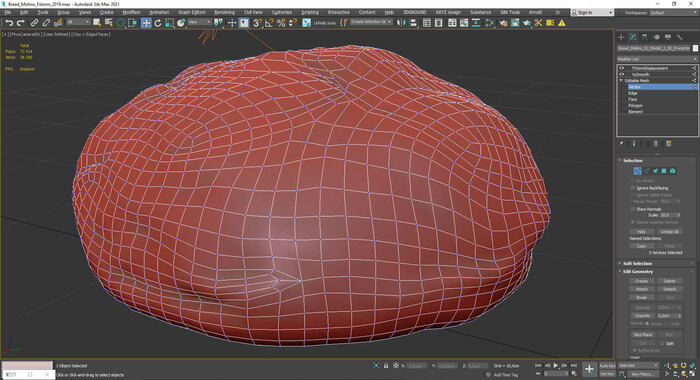Viewport: 700px width, 380px height.
Task: Activate Select Object tool
Action: click(x=97, y=22)
